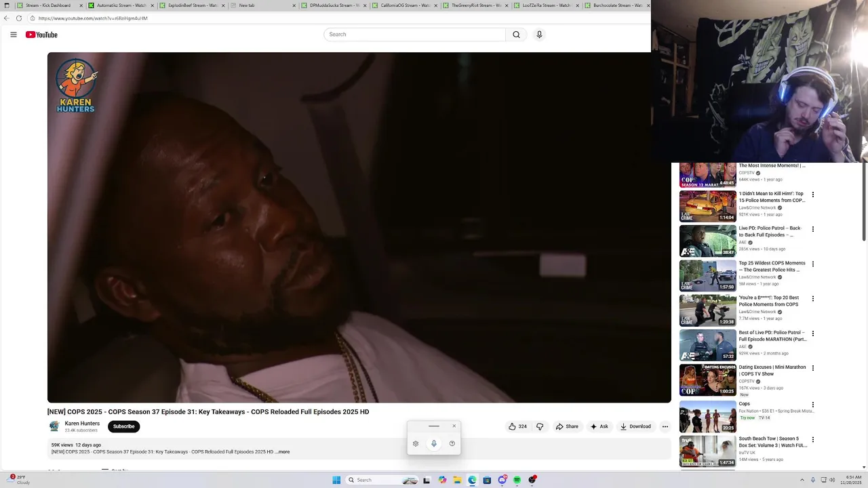Viewport: 868px width, 488px height.
Task: Download the video
Action: [635, 426]
